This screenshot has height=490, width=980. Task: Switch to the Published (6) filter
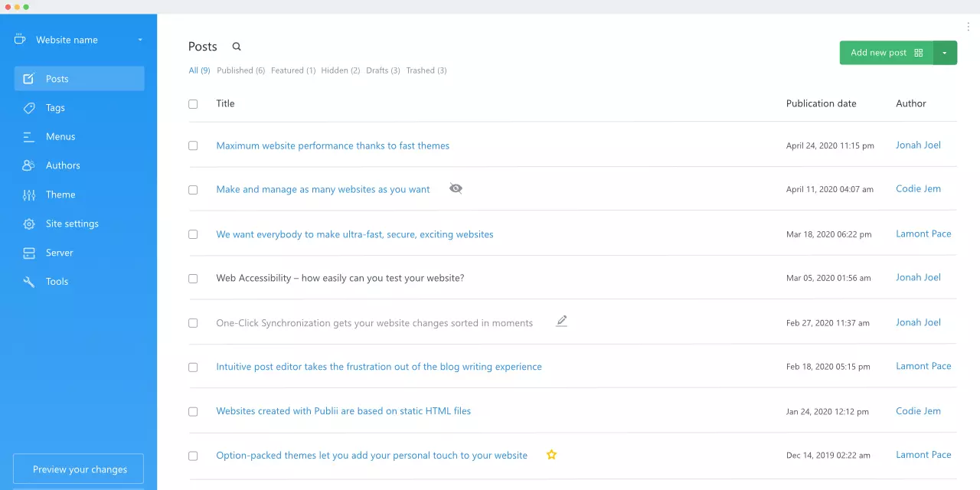coord(240,70)
